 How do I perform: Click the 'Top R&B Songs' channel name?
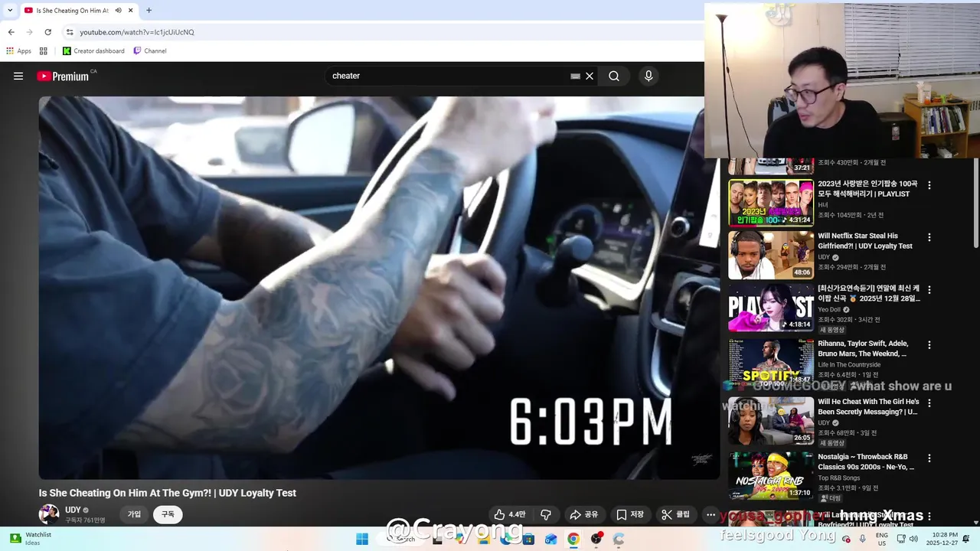point(838,478)
